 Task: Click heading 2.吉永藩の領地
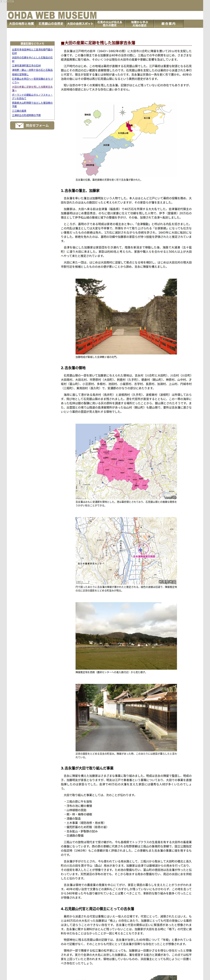coord(73,368)
